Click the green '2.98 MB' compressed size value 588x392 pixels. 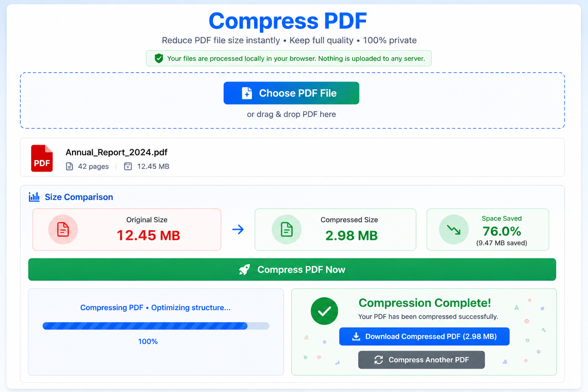351,235
